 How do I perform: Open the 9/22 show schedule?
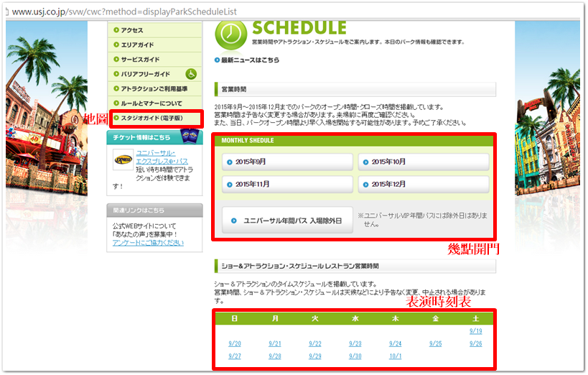[315, 343]
